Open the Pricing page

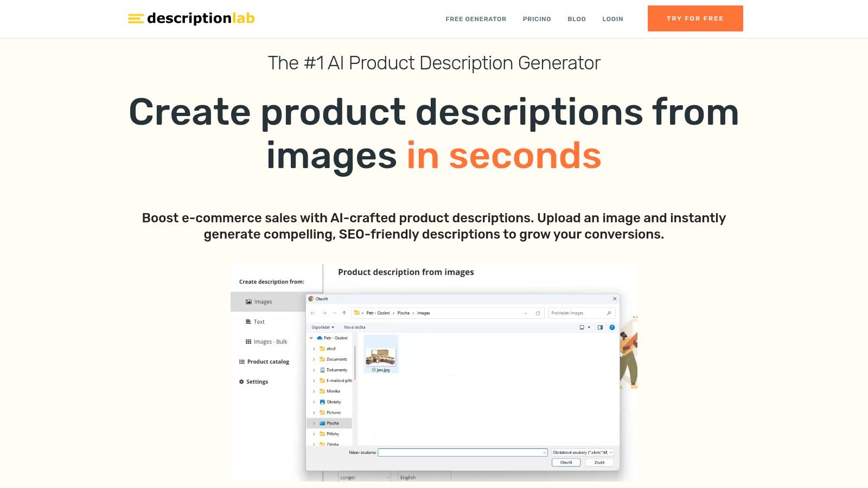(x=537, y=19)
